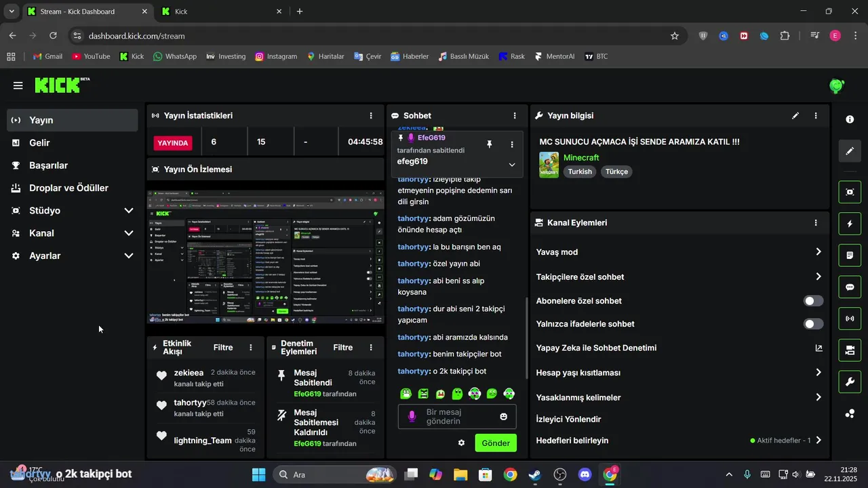
Task: Click İzleyici Yönlendir action
Action: (x=568, y=419)
